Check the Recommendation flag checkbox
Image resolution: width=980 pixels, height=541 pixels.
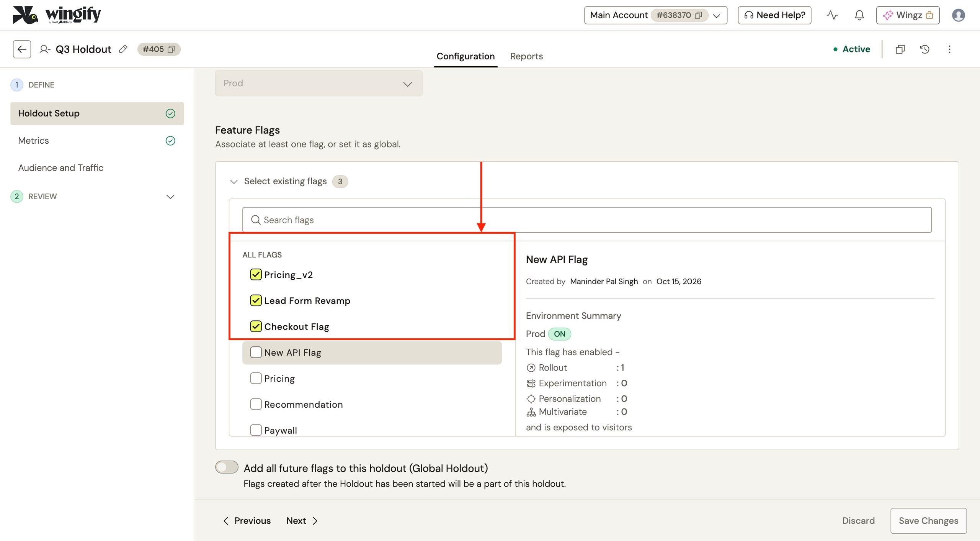(256, 404)
